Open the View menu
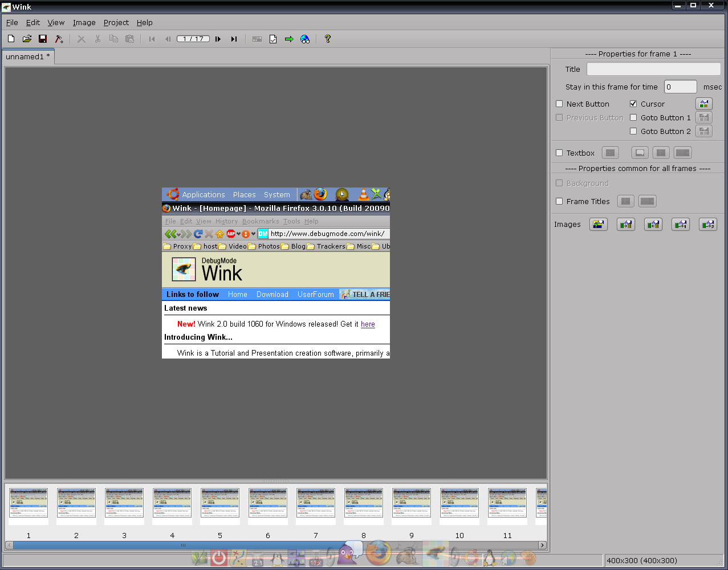Image resolution: width=728 pixels, height=570 pixels. click(x=56, y=22)
